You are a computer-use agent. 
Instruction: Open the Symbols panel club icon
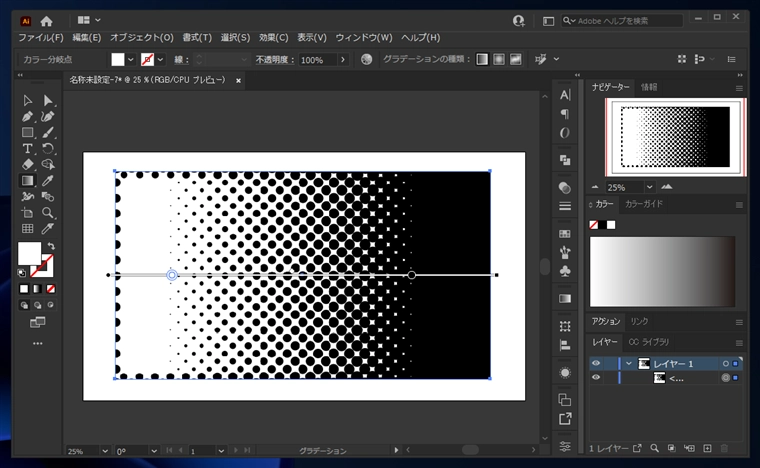565,271
